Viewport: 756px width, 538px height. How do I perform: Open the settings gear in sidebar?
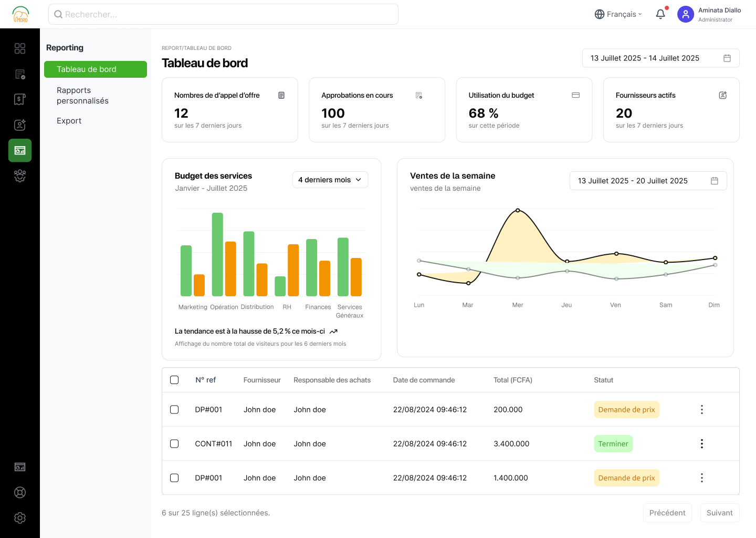(20, 518)
